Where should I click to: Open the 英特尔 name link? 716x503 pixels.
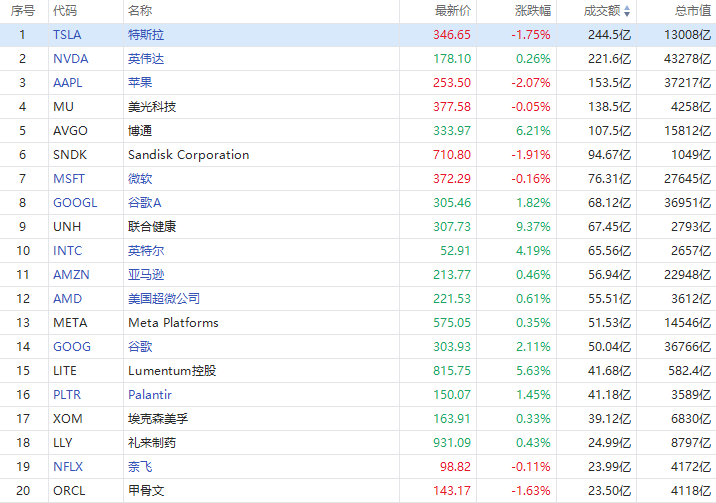coord(146,251)
